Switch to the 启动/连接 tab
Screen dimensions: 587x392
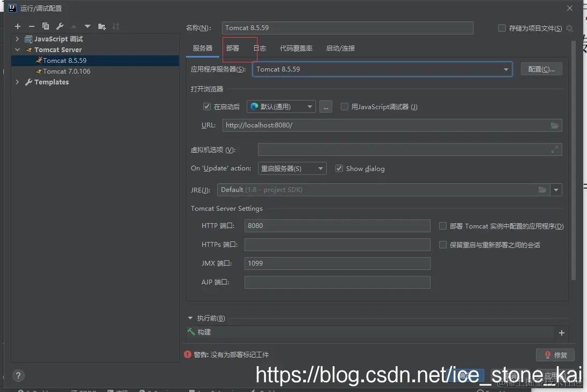[x=340, y=48]
